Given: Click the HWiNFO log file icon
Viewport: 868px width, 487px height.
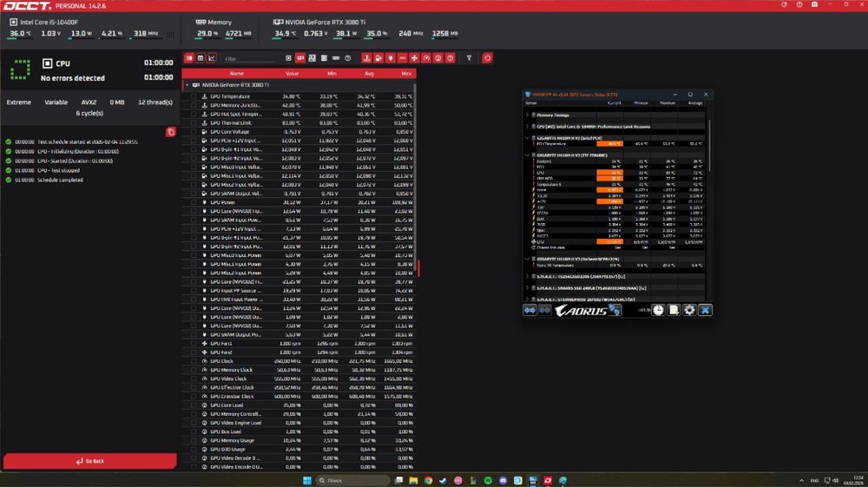Looking at the screenshot, I should pos(674,311).
